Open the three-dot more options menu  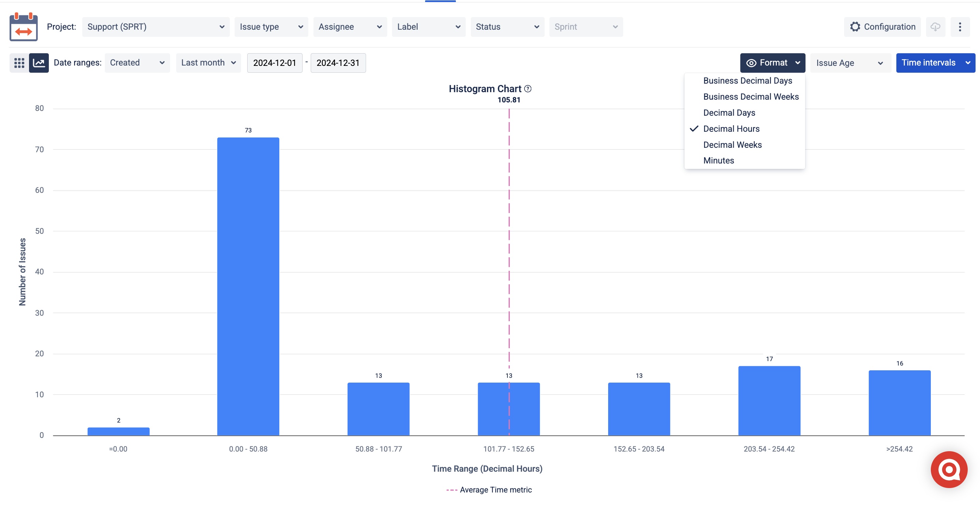960,27
